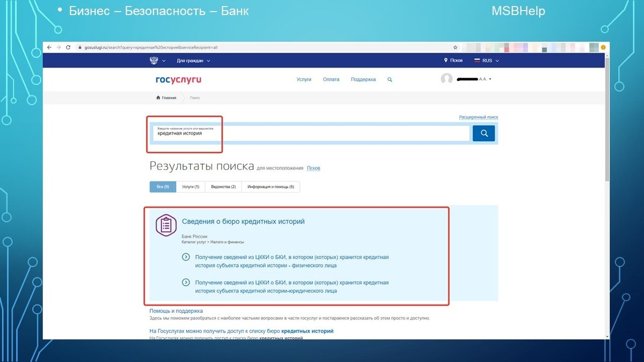Click the magnifier search icon in the top navigation
This screenshot has width=644, height=362.
389,79
